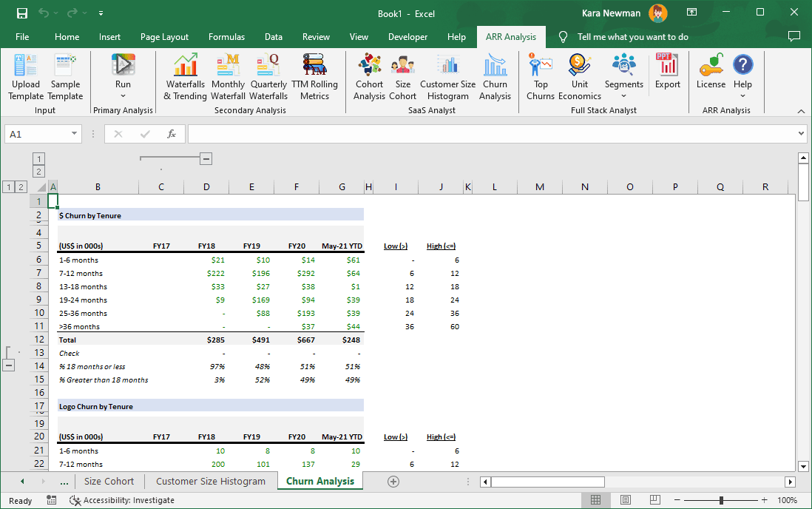Switch to the Formulas ribbon tab
The image size is (812, 509).
[x=226, y=36]
